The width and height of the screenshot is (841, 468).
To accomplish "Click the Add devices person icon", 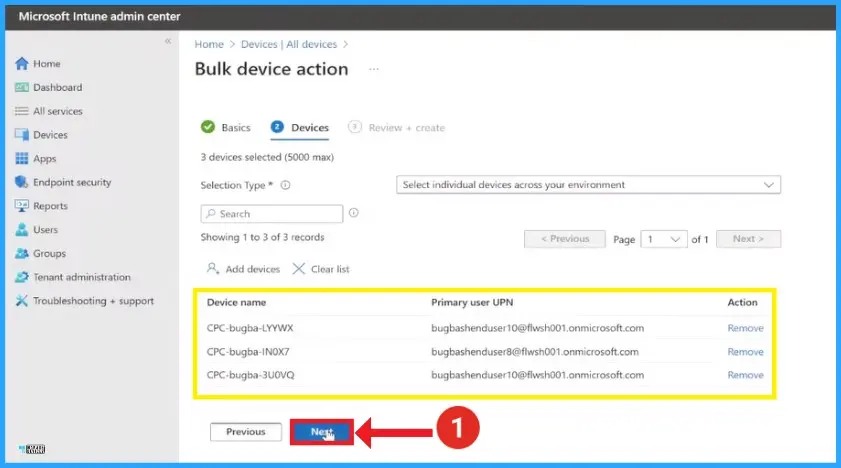I will 213,269.
